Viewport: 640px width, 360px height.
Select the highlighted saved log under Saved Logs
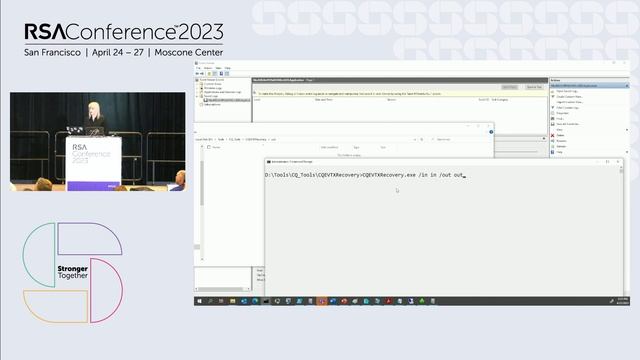tap(227, 100)
